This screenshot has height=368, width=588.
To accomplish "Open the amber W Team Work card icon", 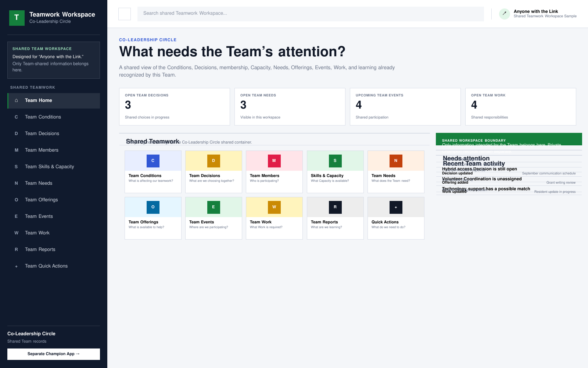I will pos(274,207).
